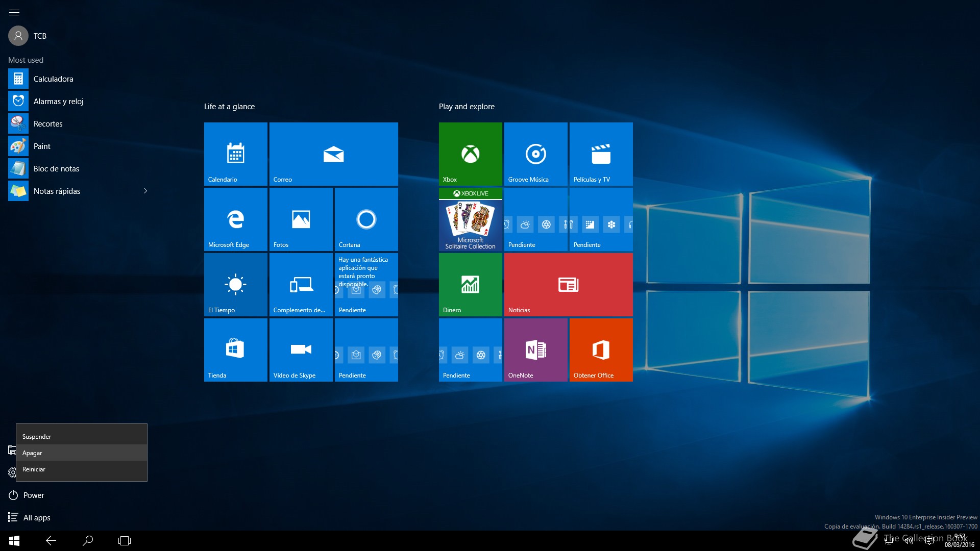Viewport: 980px width, 551px height.
Task: Open the taskbar clock and date
Action: [960, 541]
